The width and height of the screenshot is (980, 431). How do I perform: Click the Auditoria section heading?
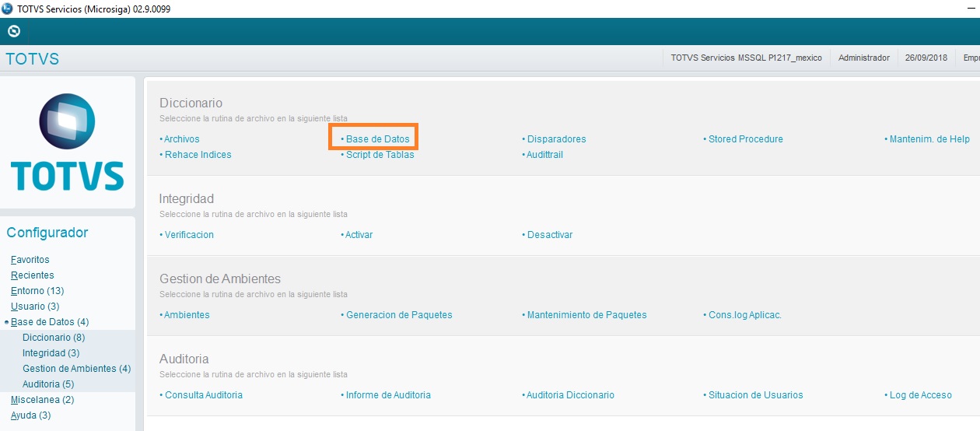pos(184,359)
